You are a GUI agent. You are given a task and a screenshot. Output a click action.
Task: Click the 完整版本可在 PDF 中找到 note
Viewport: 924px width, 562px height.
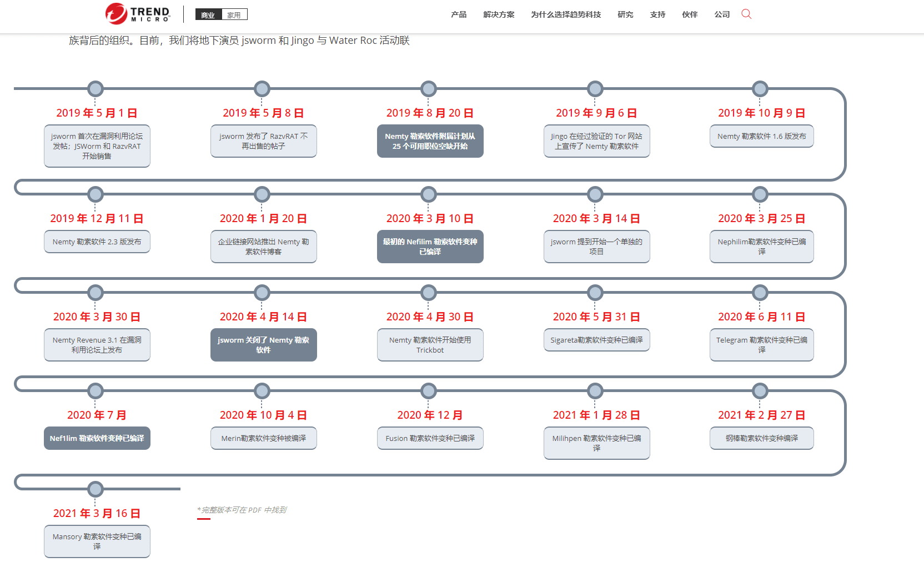[242, 510]
